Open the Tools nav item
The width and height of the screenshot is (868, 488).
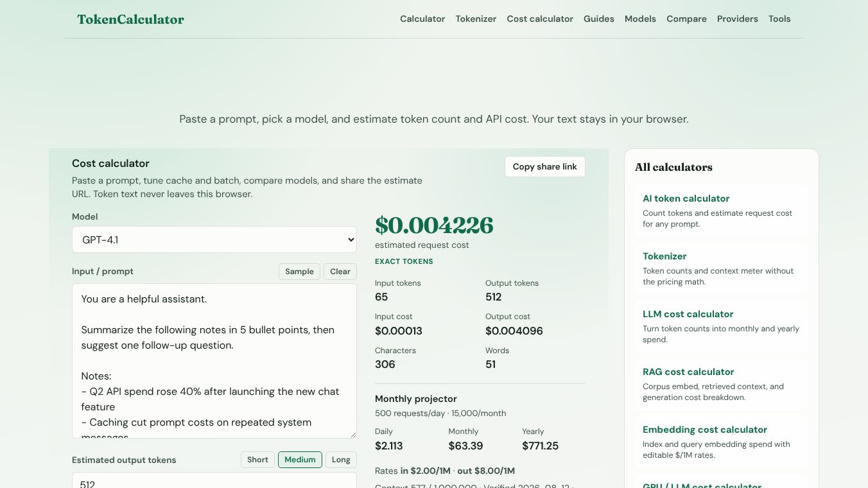point(779,19)
